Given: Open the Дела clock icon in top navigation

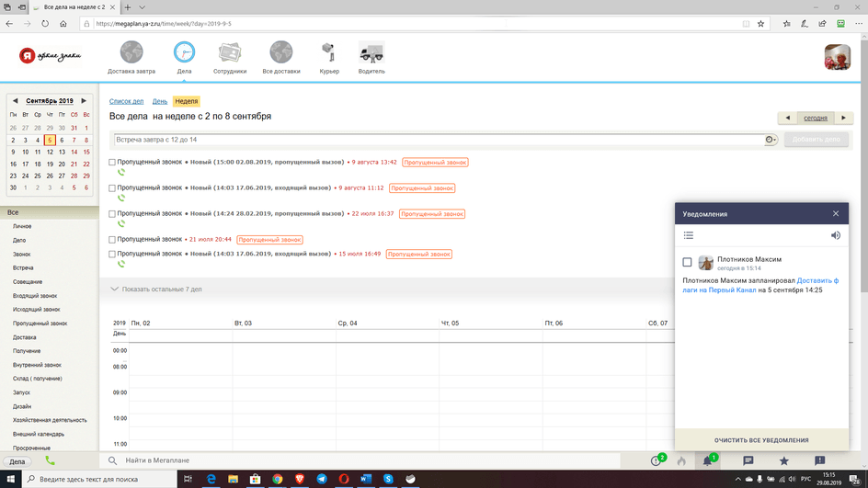Looking at the screenshot, I should tap(184, 53).
